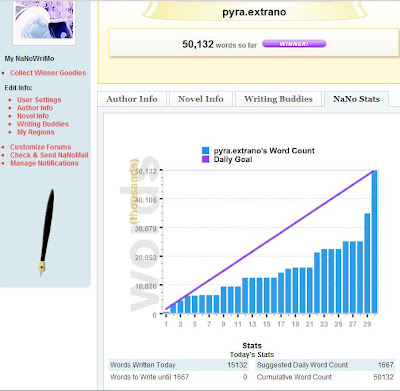This screenshot has width=400, height=391.
Task: Open Writing Buddies link in sidebar
Action: tap(43, 124)
